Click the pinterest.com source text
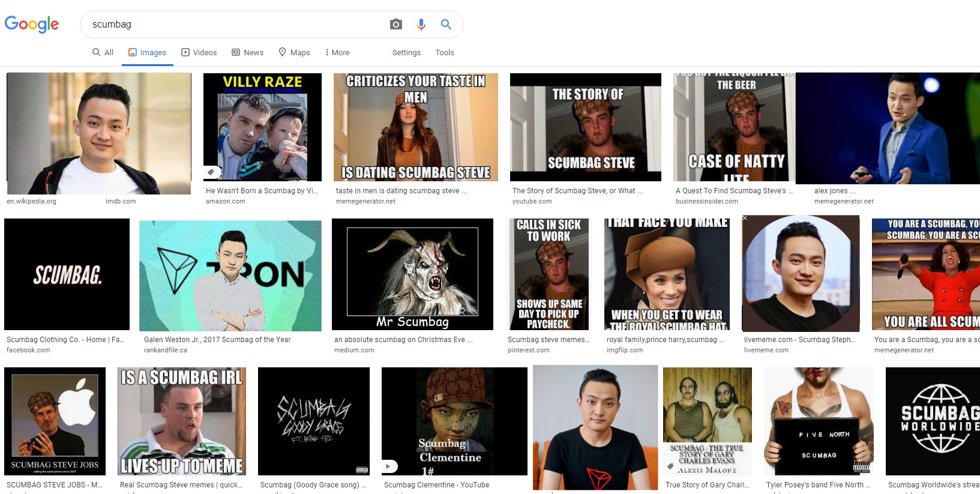The image size is (980, 494). [528, 350]
